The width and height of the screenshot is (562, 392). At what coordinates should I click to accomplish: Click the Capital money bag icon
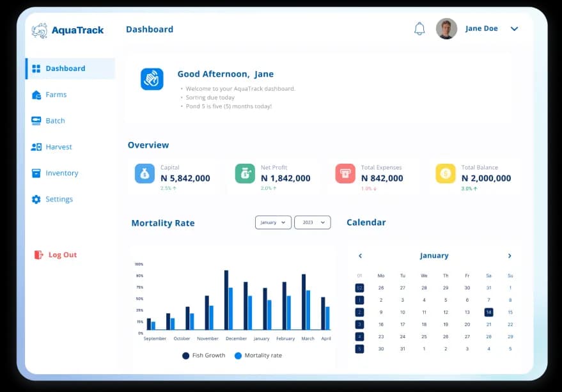(144, 174)
